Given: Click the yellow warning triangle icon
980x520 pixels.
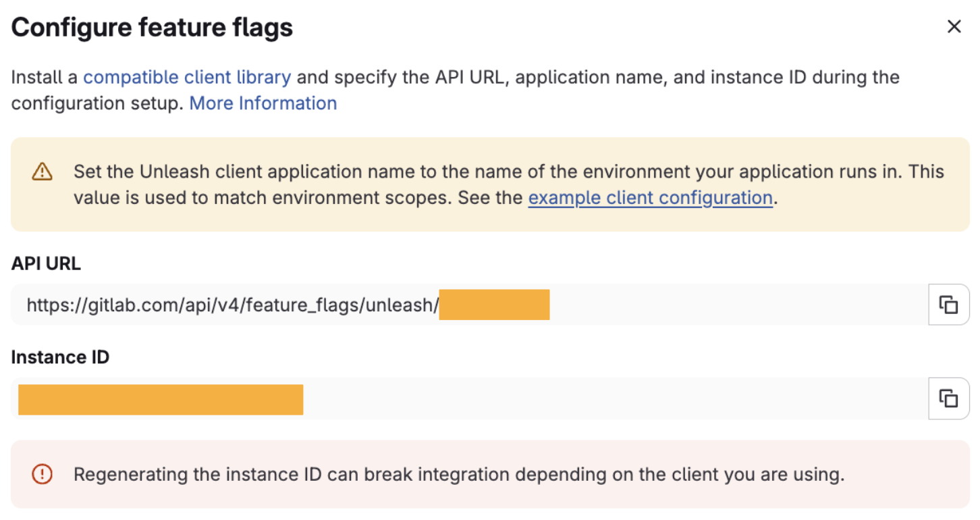Looking at the screenshot, I should [41, 172].
